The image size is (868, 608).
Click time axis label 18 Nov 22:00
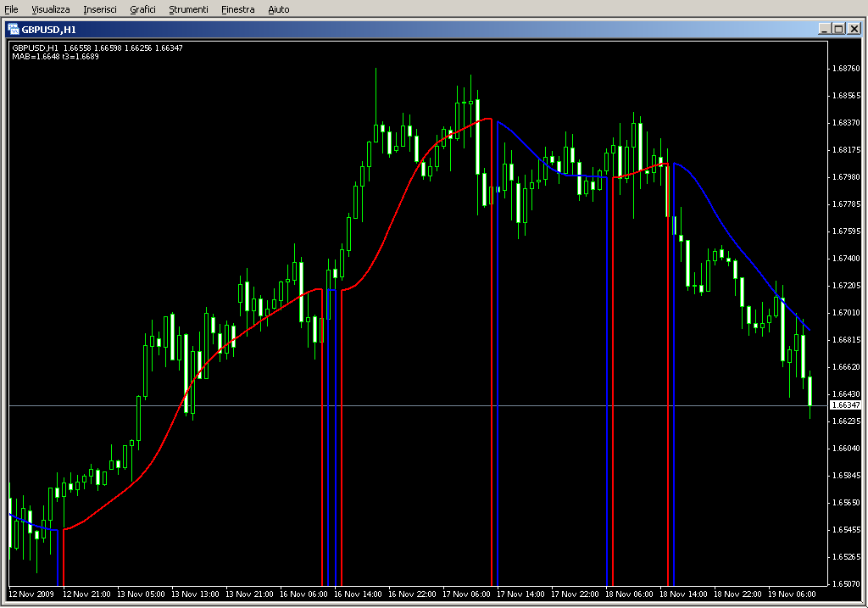[738, 594]
